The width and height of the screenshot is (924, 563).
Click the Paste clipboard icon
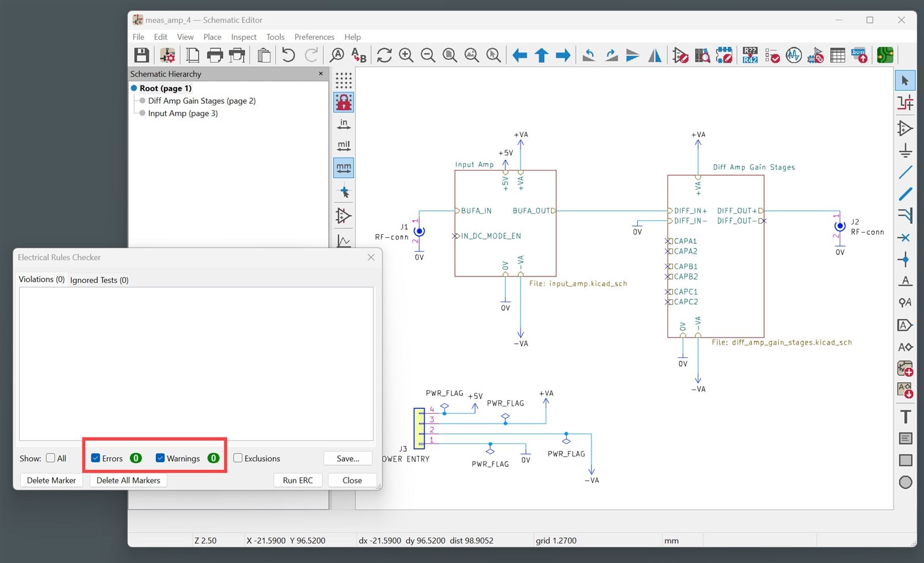pos(264,55)
